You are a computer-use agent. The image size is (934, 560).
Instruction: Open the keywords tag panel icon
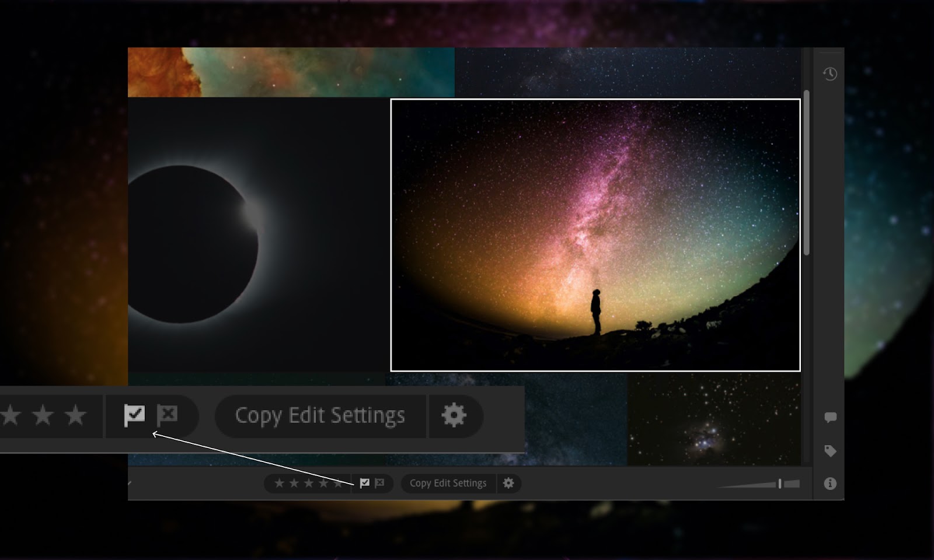click(x=830, y=451)
